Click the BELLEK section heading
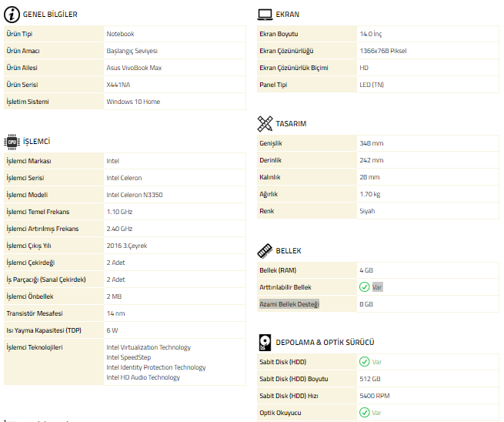 289,251
